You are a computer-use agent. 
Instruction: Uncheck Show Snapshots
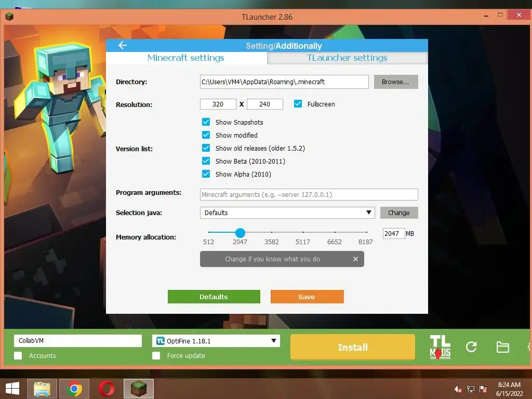pyautogui.click(x=206, y=122)
